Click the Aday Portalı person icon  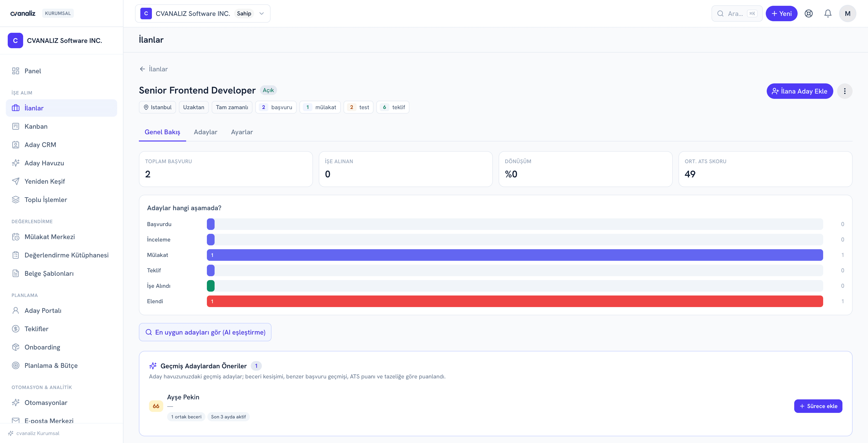pos(15,310)
